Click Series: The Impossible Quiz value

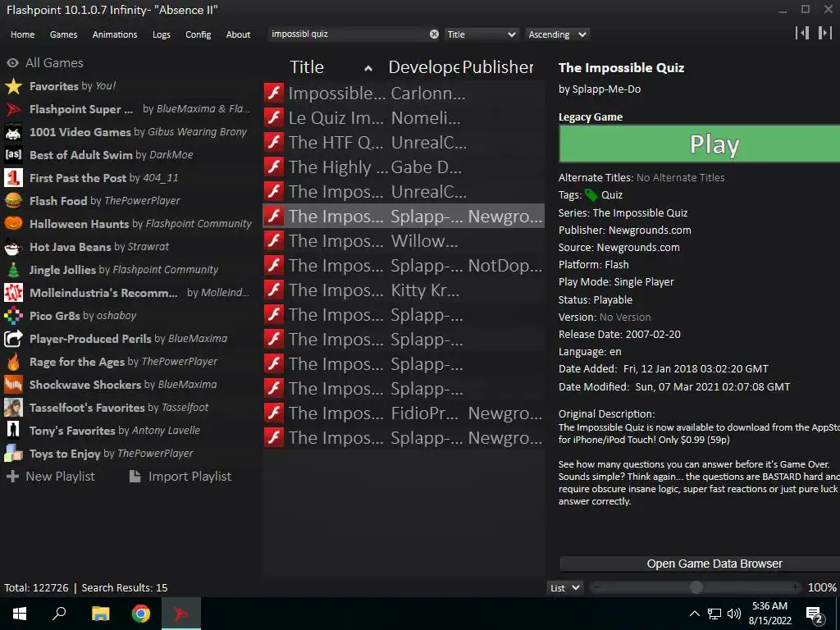pyautogui.click(x=640, y=212)
